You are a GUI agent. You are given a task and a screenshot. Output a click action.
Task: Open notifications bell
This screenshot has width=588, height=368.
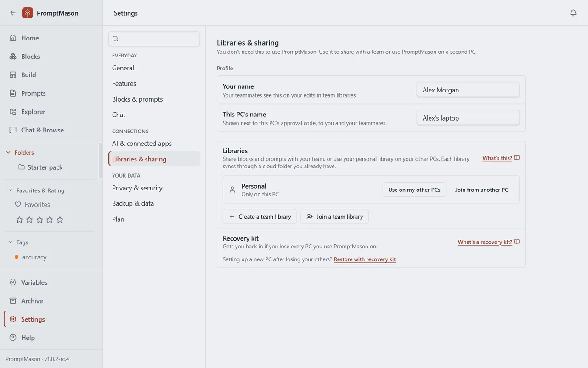(x=573, y=13)
